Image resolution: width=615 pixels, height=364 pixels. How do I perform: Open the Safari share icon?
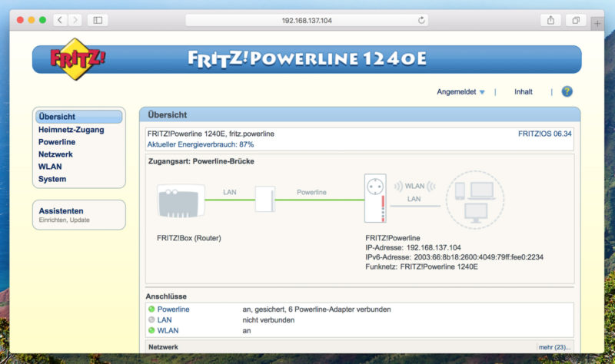click(550, 20)
